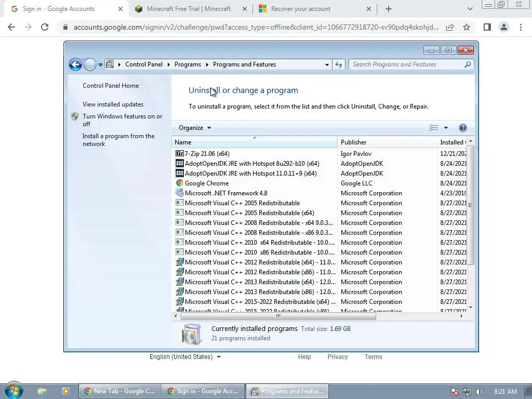Select AdoptOpenJDK JRE 11.0.11+9 entry
Screen dimensions: 532x399
250,174
